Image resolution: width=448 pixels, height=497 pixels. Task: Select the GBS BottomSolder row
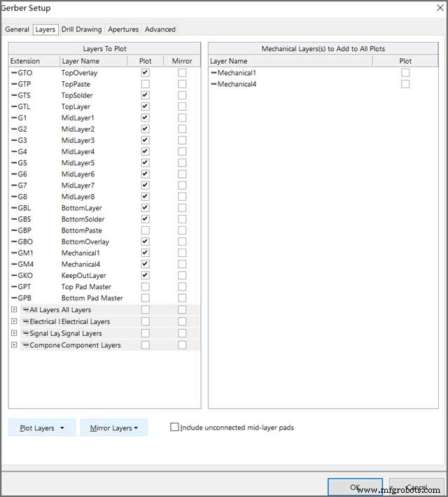(x=104, y=219)
